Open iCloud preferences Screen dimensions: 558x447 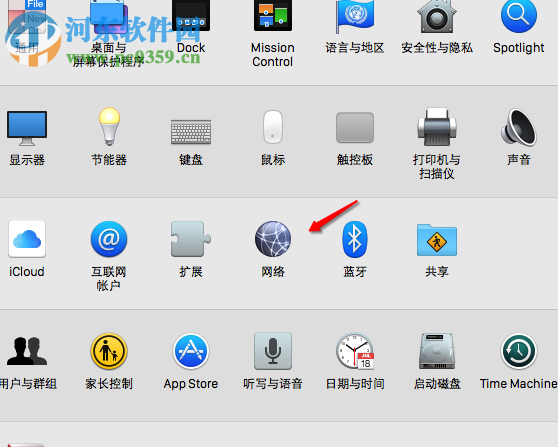coord(27,239)
